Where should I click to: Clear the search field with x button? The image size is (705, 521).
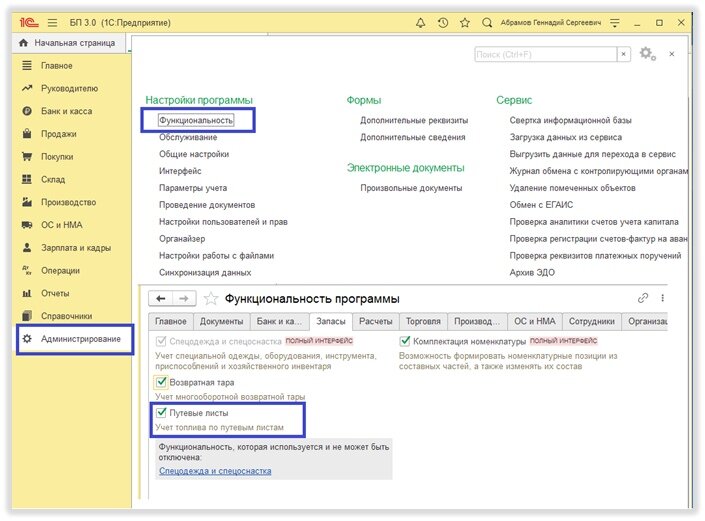pos(623,54)
